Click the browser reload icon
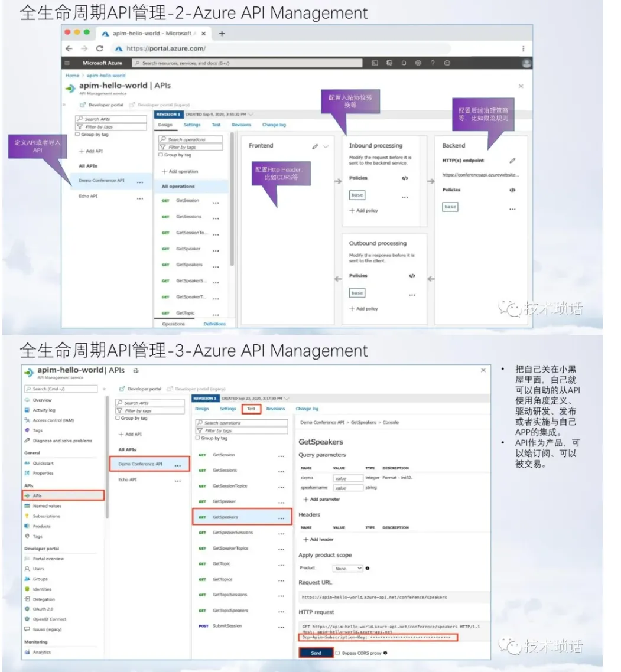Viewport: 621px width, 672px height. pyautogui.click(x=99, y=48)
